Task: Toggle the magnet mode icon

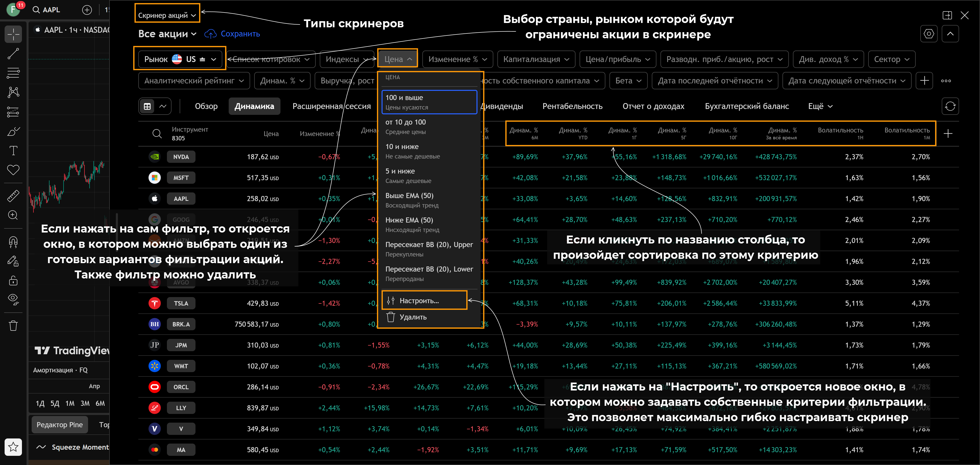Action: coord(13,242)
